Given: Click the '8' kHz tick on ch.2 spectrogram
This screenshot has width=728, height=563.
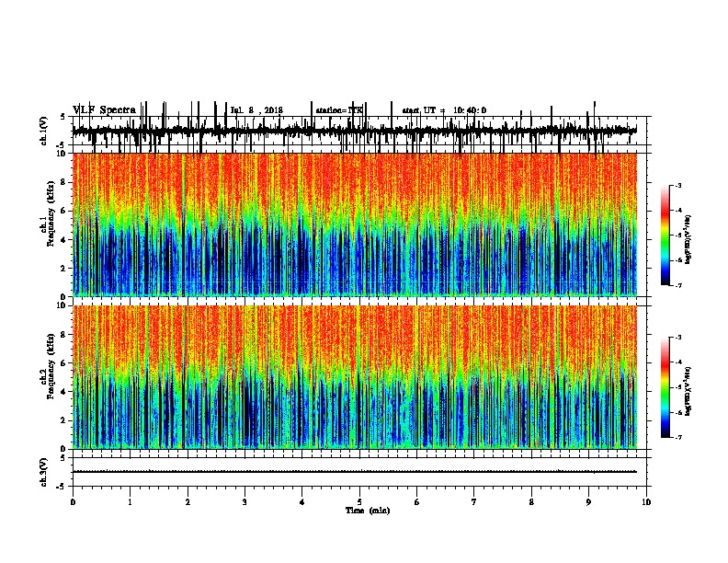Looking at the screenshot, I should click(x=64, y=335).
